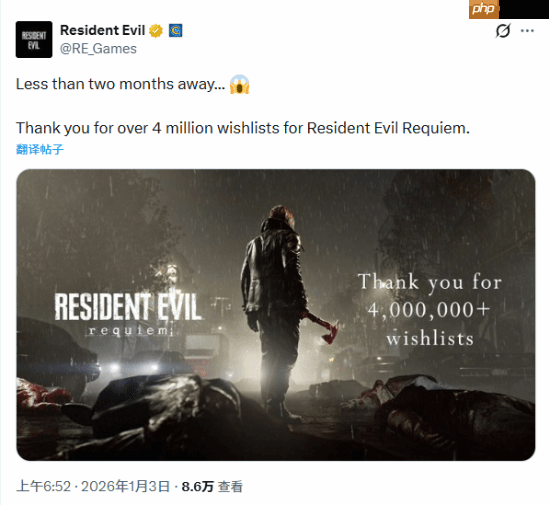
Task: Click the Resident Evil requiem logo in image
Action: (128, 314)
